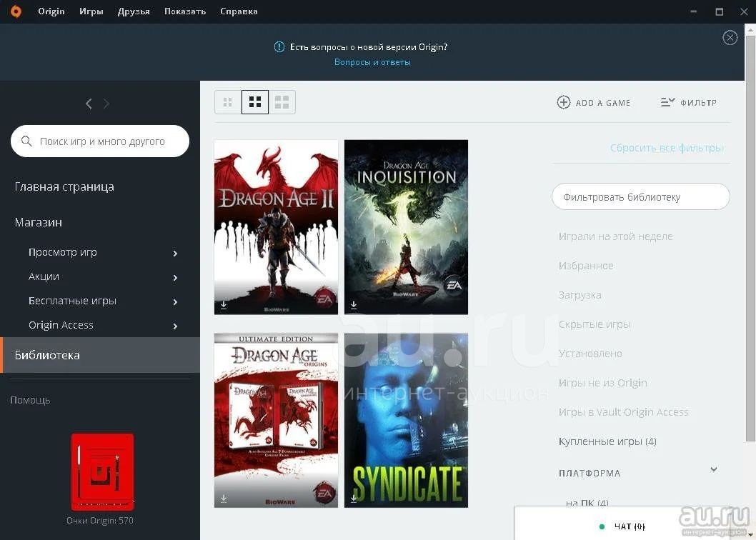Screen dimensions: 756x540
Task: Maximize the Origin window
Action: (x=719, y=11)
